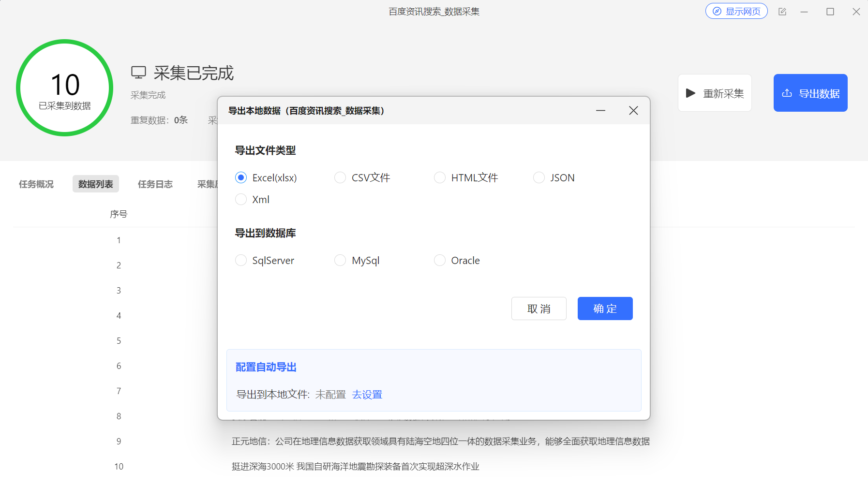Click the 10 已采集到数据 progress circle
The image size is (868, 485).
[x=65, y=88]
